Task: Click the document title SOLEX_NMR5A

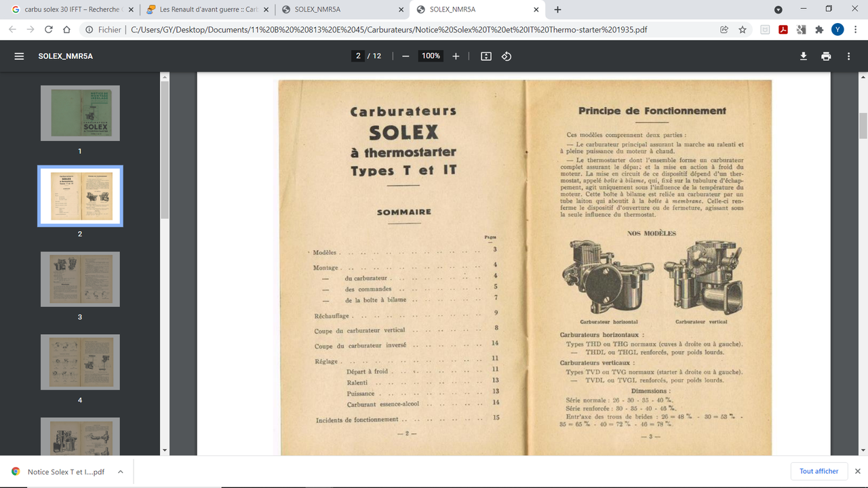Action: coord(65,56)
